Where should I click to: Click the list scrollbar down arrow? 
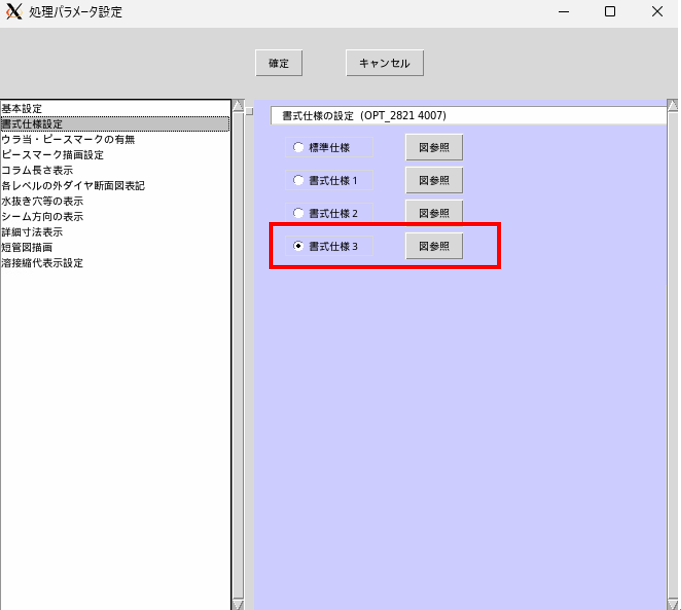(238, 604)
